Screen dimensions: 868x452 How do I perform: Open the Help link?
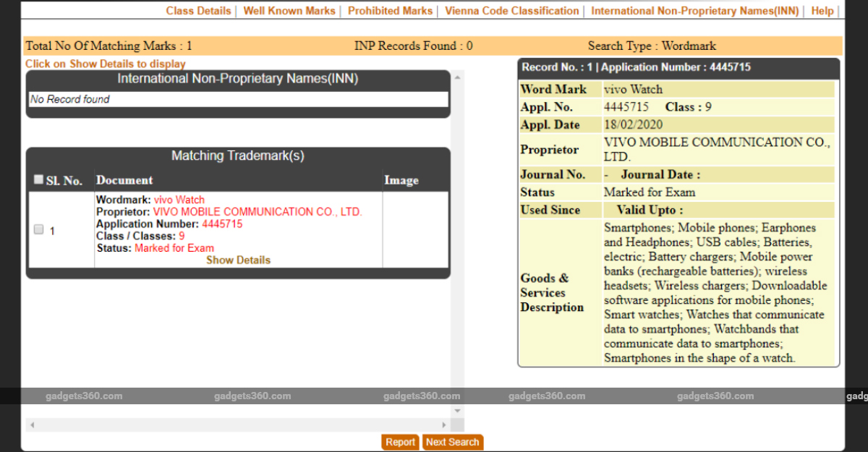822,11
